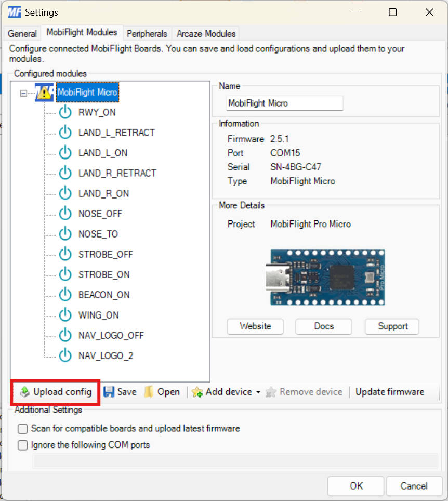
Task: Save the module configuration
Action: coord(120,392)
